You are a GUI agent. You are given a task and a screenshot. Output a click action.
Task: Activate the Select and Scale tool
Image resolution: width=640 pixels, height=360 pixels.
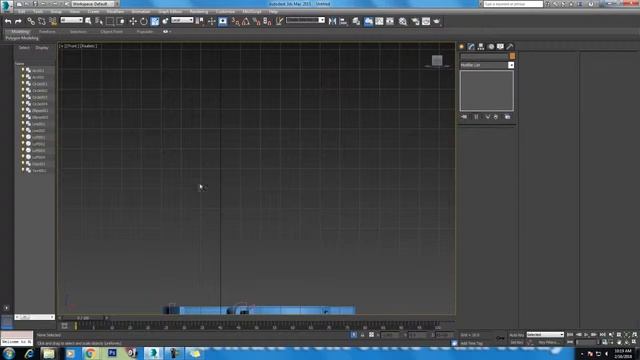[155, 21]
